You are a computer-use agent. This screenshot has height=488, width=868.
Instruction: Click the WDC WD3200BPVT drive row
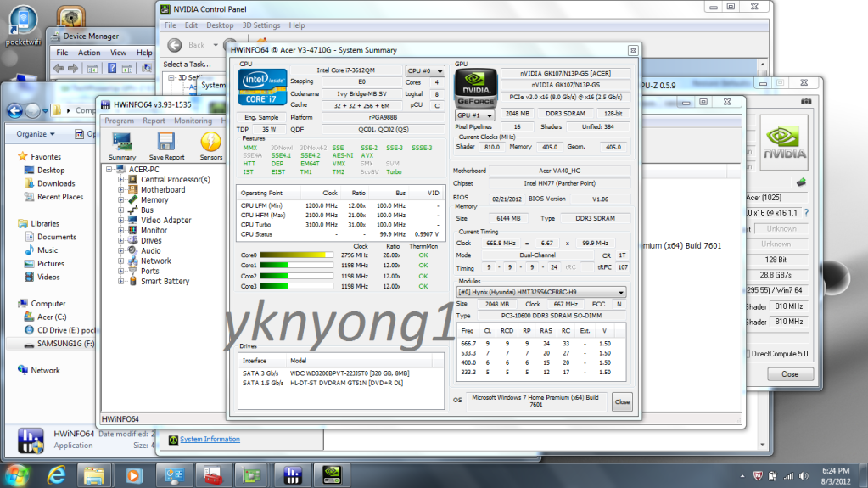click(x=340, y=373)
